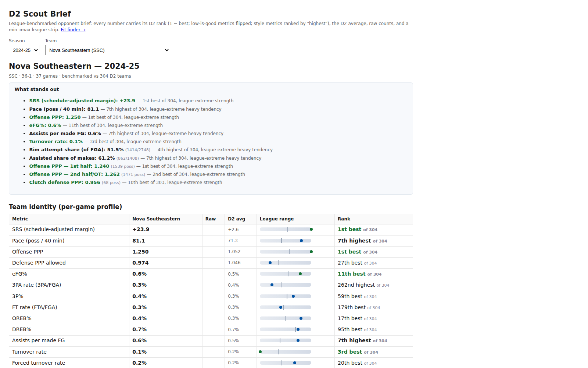Image resolution: width=588 pixels, height=368 pixels.
Task: Click the 0.974 Defense PPP allowed value
Action: [140, 263]
